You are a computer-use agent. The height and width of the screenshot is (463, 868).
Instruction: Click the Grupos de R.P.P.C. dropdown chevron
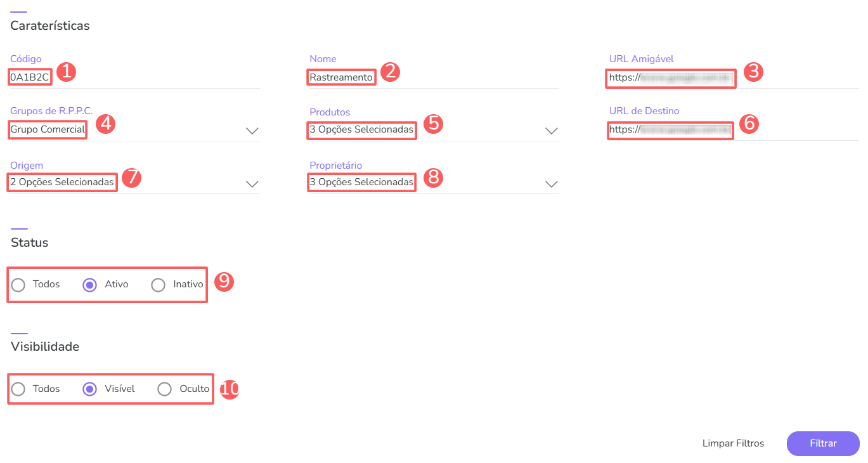click(252, 131)
